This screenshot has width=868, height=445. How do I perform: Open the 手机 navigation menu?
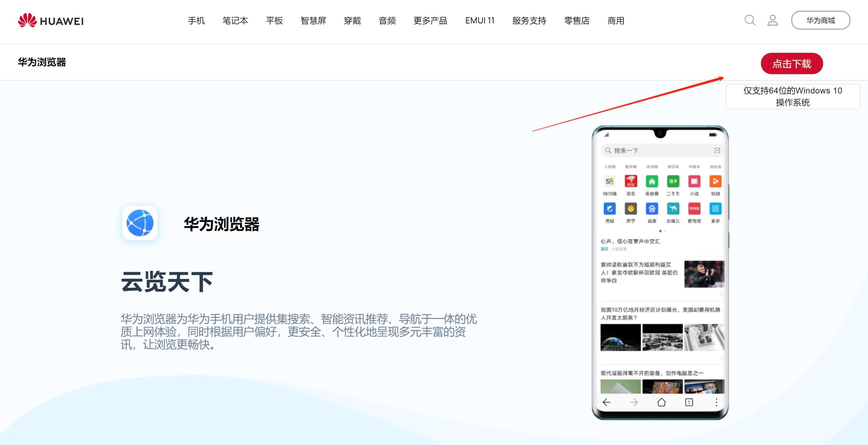tap(196, 21)
